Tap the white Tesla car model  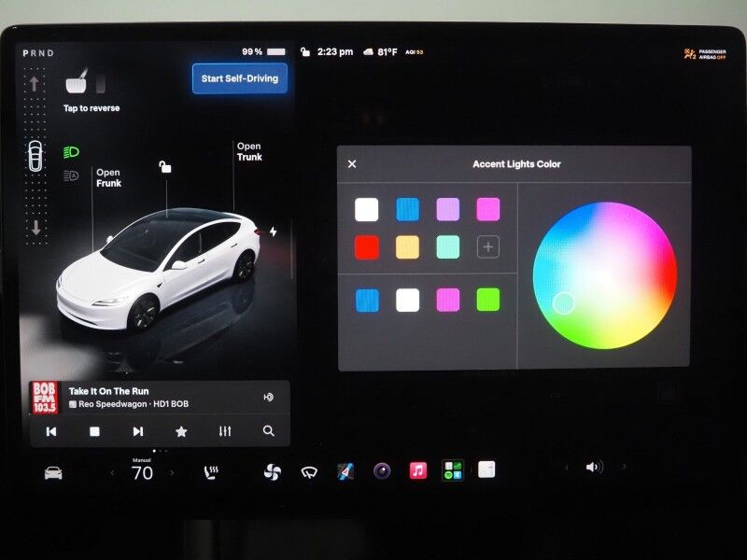(x=158, y=269)
